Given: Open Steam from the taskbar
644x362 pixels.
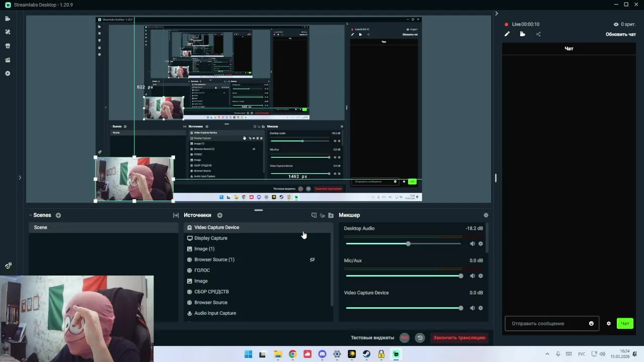Looking at the screenshot, I should [x=367, y=354].
